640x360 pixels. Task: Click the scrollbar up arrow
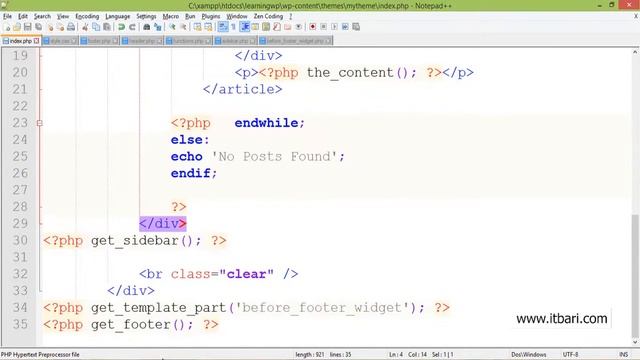tap(635, 52)
